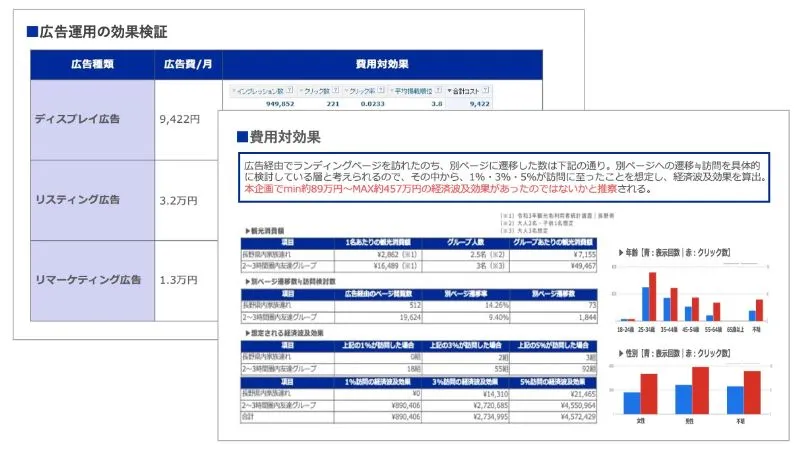
Task: Click the 92組 cell
Action: pos(588,368)
